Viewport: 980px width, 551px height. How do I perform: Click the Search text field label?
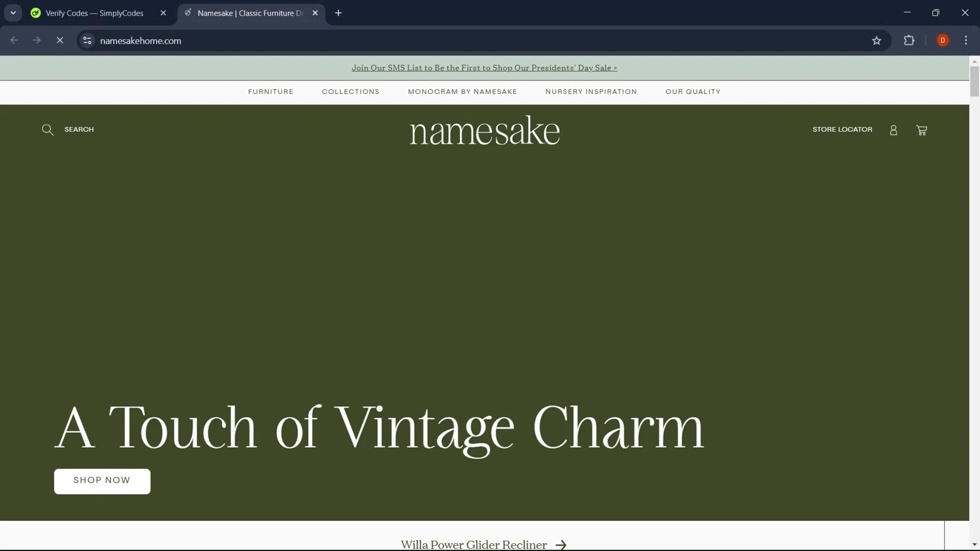[79, 130]
